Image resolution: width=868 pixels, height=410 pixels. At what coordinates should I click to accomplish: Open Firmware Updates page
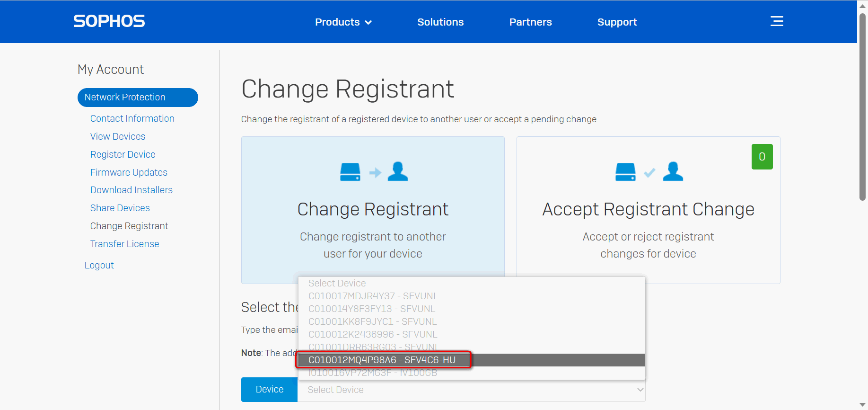[129, 172]
